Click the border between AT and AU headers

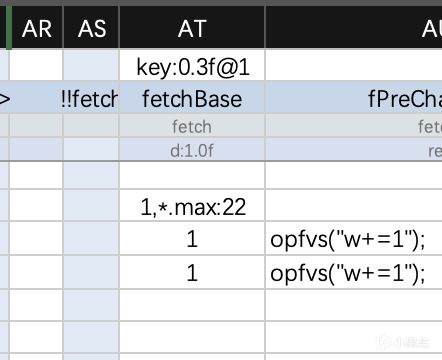265,27
